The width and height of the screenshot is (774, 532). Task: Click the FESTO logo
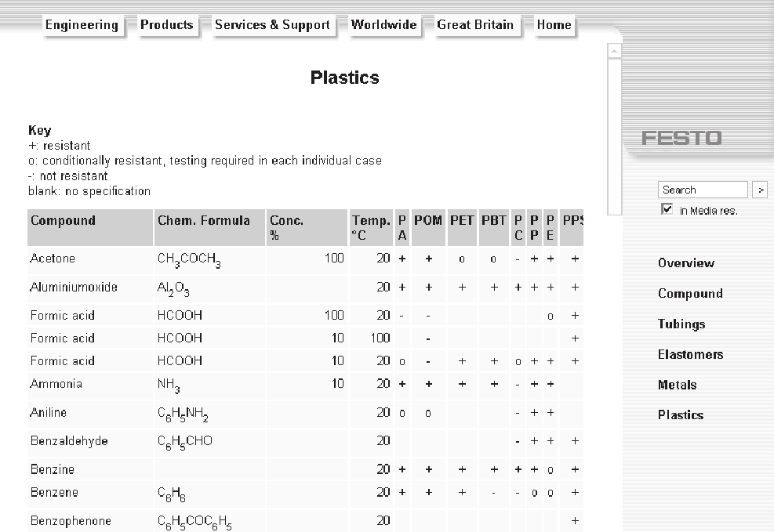[x=681, y=138]
